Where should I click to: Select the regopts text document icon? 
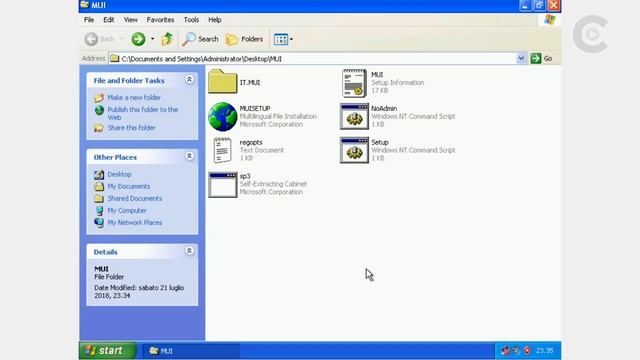(x=222, y=150)
